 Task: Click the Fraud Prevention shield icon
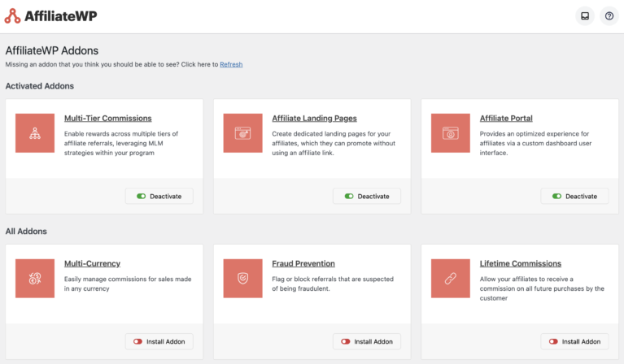click(x=242, y=279)
